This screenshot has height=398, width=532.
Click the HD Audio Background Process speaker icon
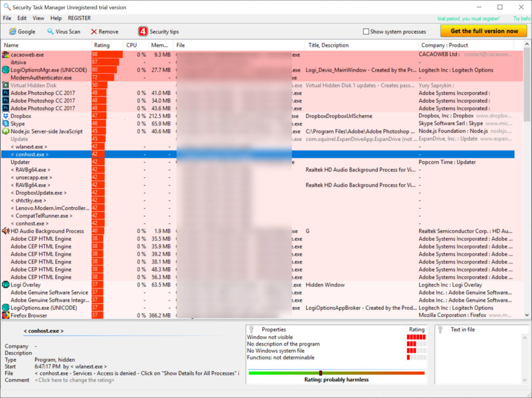tap(6, 231)
